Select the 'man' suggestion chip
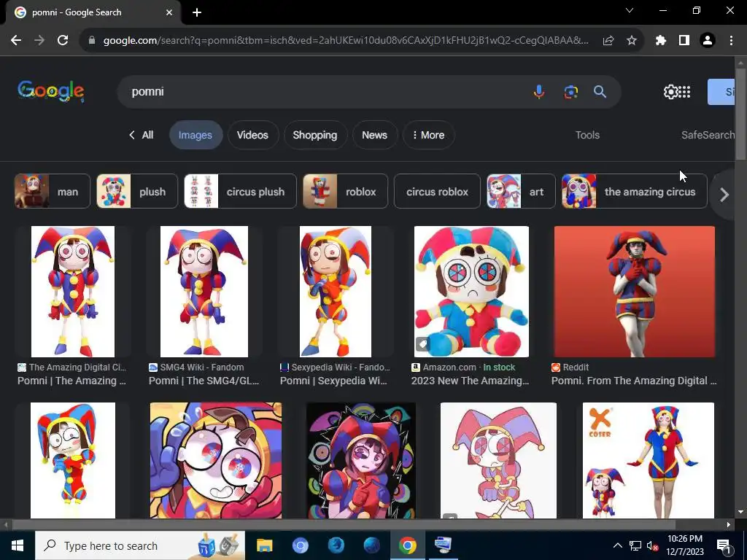Image resolution: width=747 pixels, height=560 pixels. point(53,192)
